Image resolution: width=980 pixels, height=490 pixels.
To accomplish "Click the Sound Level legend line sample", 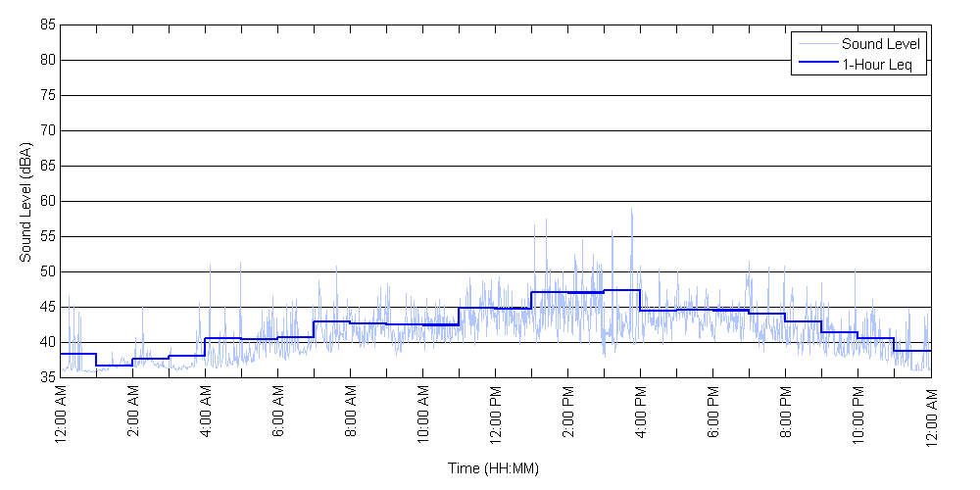I will (817, 44).
